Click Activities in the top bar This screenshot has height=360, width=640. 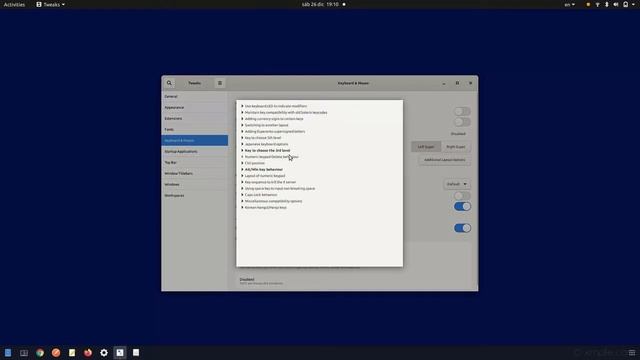[x=14, y=4]
